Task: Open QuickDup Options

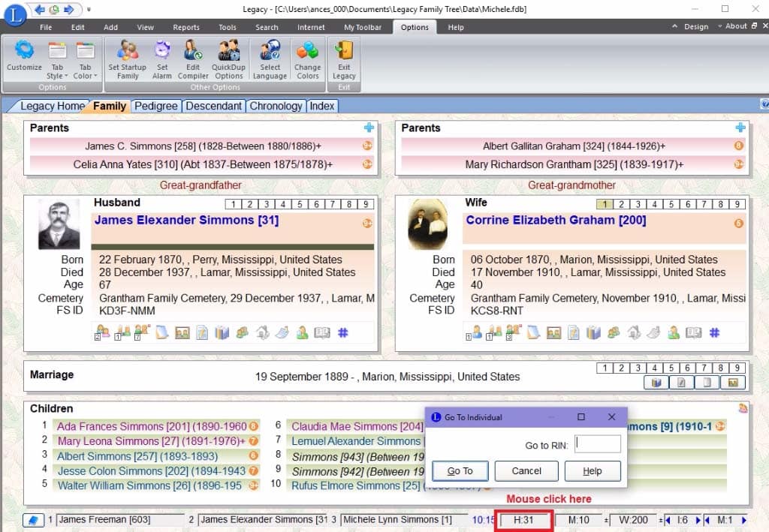Action: [x=228, y=60]
